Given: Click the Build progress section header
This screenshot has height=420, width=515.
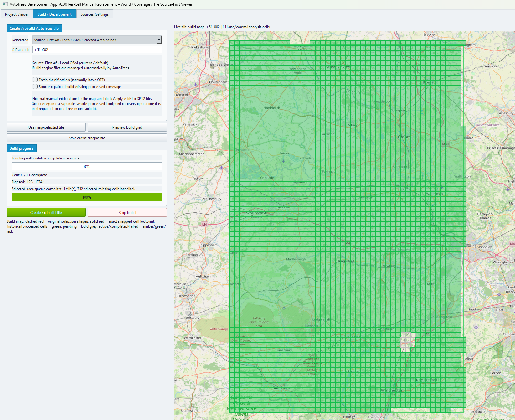Looking at the screenshot, I should click(21, 148).
